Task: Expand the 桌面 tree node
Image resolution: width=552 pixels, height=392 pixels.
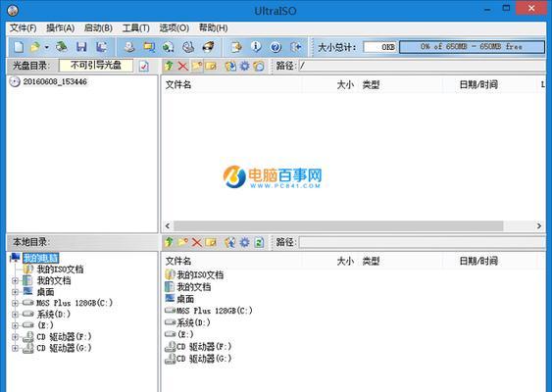Action: coord(15,292)
